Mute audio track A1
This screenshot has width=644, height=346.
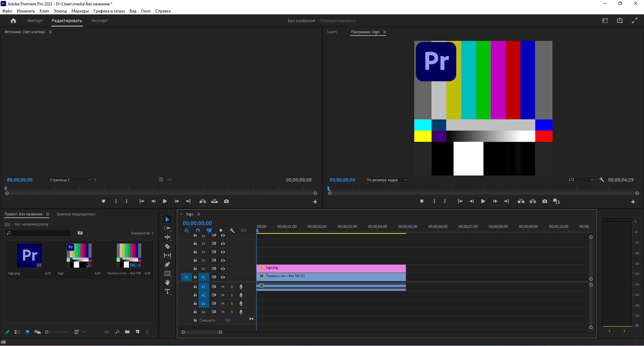pyautogui.click(x=223, y=287)
